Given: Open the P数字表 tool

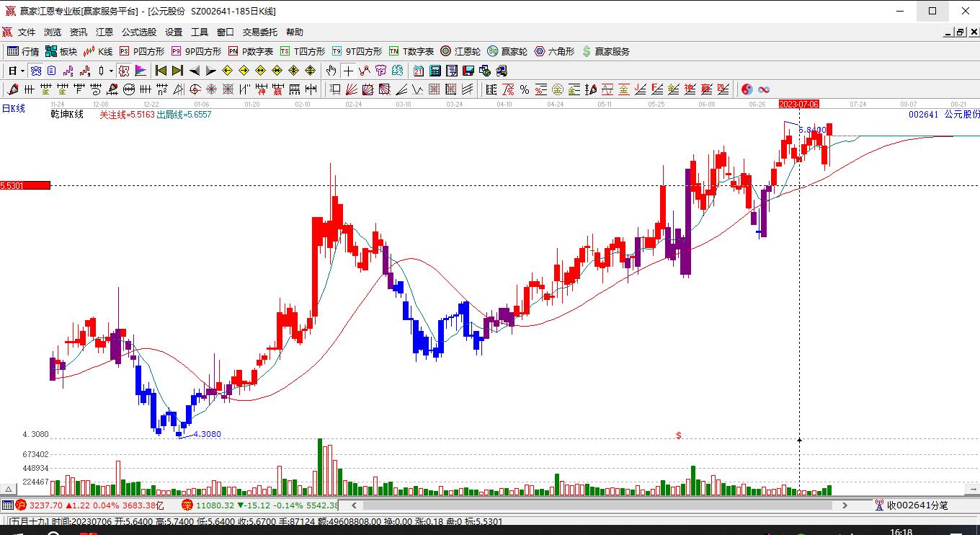Looking at the screenshot, I should click(251, 51).
